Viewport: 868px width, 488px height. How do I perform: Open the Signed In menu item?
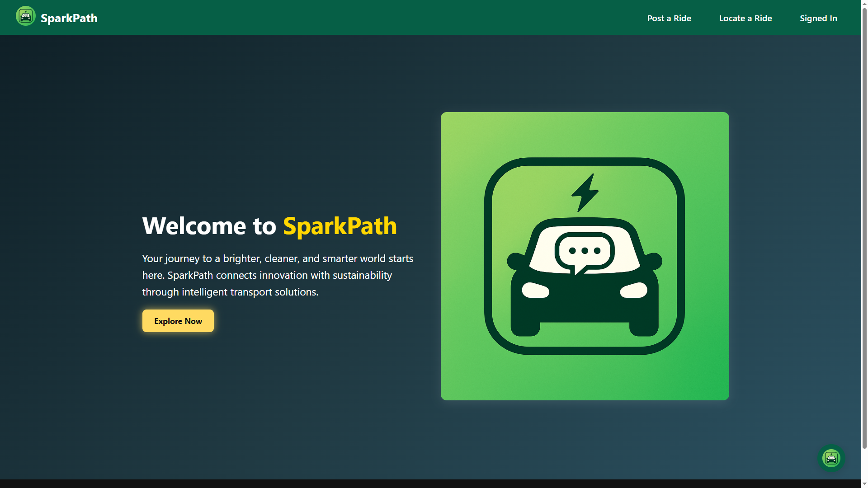[818, 18]
